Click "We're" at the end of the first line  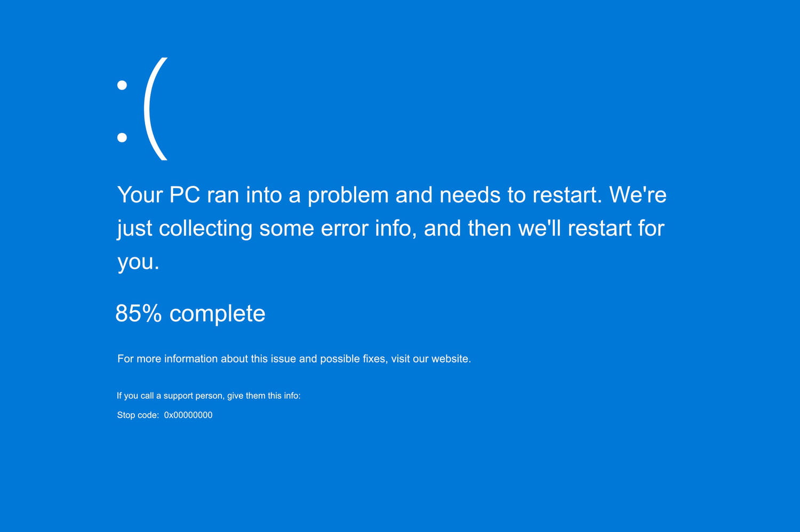pos(638,195)
